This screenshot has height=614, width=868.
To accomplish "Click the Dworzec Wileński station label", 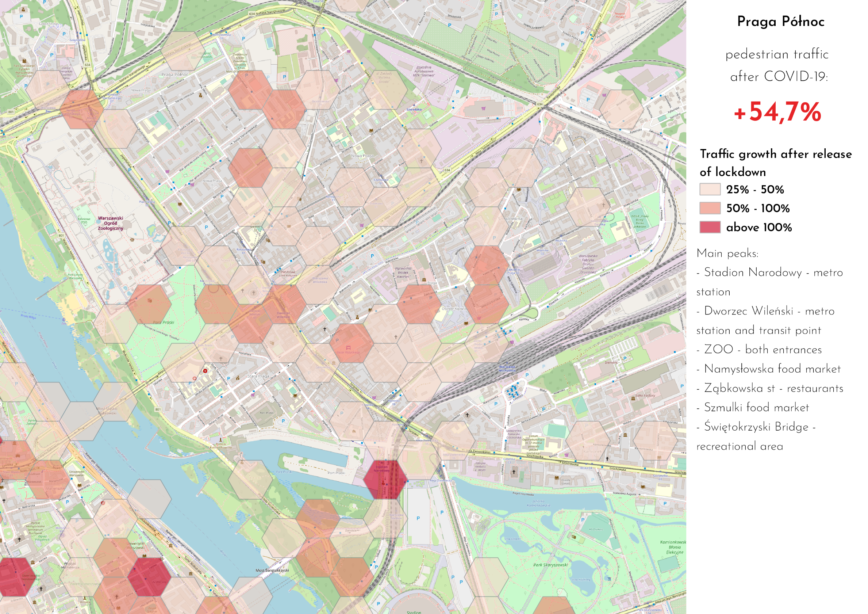I will pyautogui.click(x=283, y=315).
